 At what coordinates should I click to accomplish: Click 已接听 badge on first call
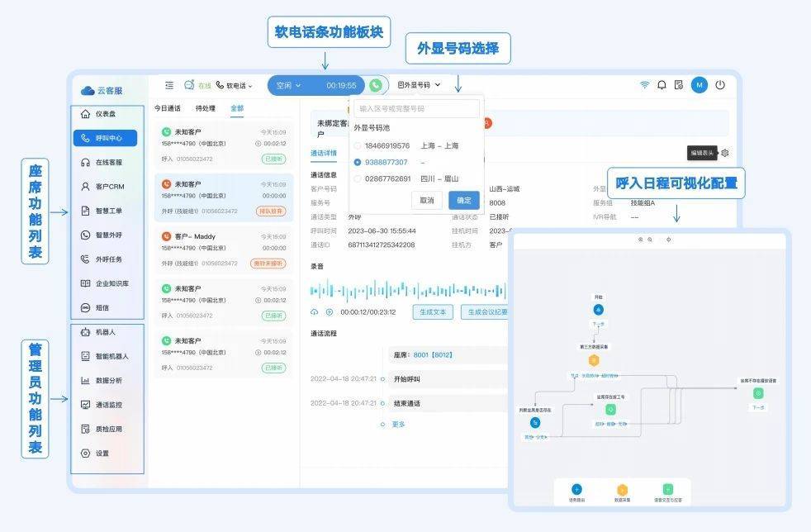point(273,159)
